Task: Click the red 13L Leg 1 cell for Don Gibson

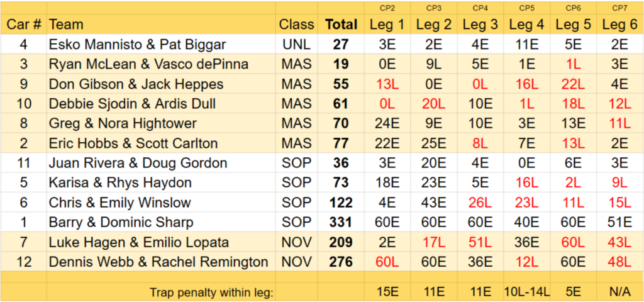Action: click(387, 84)
